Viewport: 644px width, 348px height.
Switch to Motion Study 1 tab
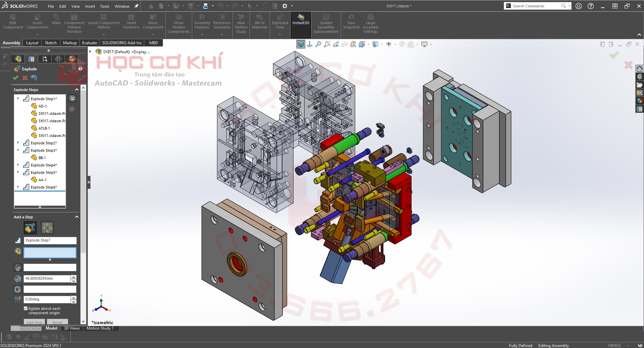click(x=100, y=328)
